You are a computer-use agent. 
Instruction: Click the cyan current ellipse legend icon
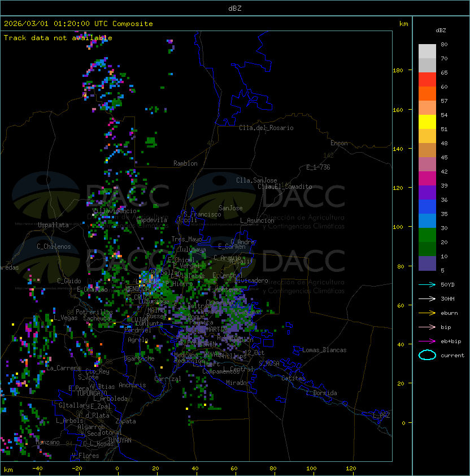[427, 355]
